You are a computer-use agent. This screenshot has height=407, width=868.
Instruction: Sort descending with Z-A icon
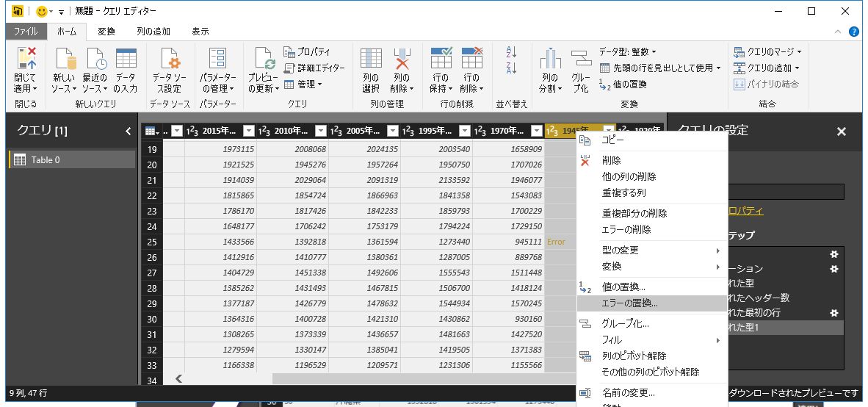coord(512,68)
